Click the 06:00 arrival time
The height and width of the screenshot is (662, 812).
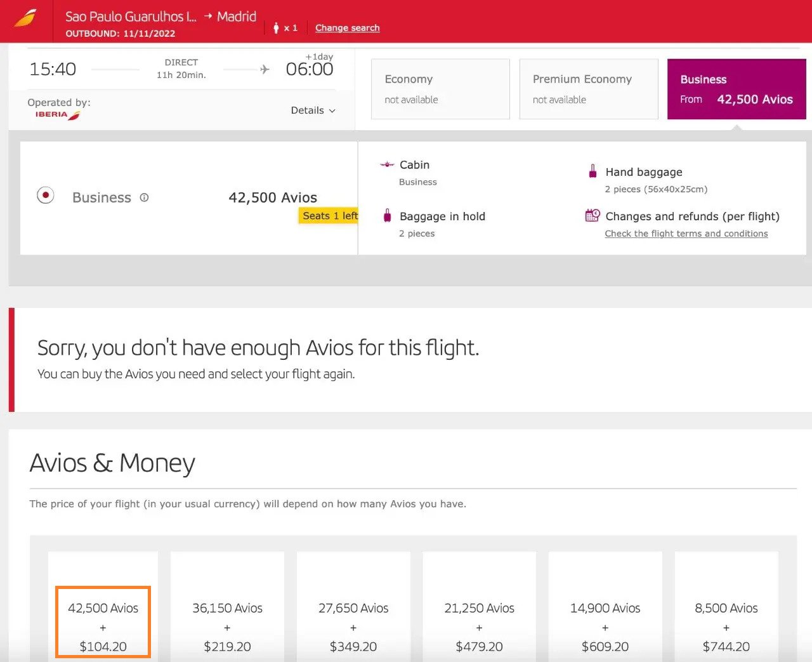tap(310, 69)
